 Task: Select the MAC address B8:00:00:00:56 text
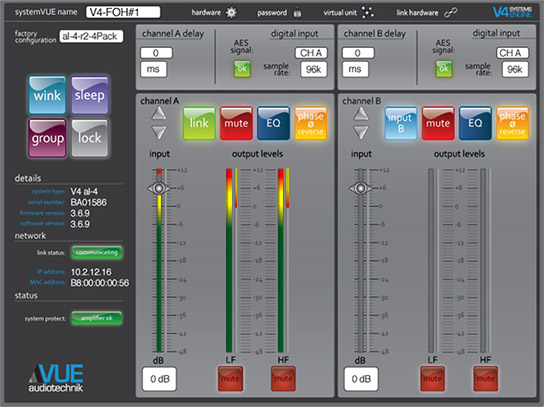tap(100, 283)
